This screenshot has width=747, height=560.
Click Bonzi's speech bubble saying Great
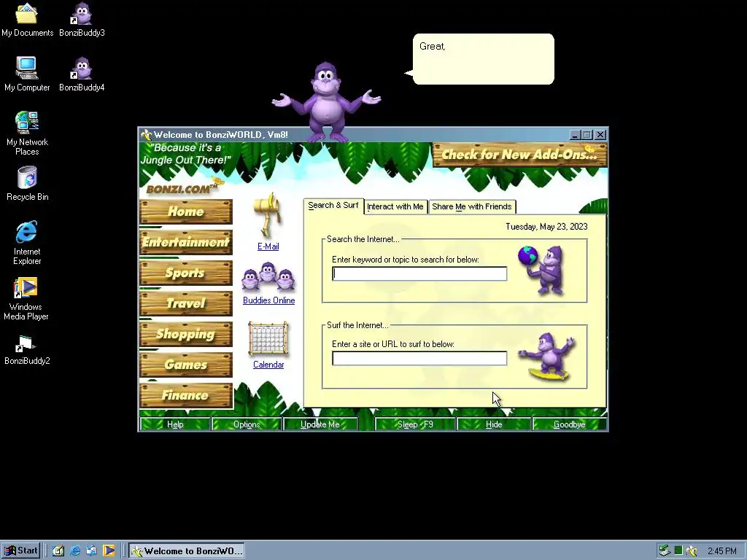point(483,59)
